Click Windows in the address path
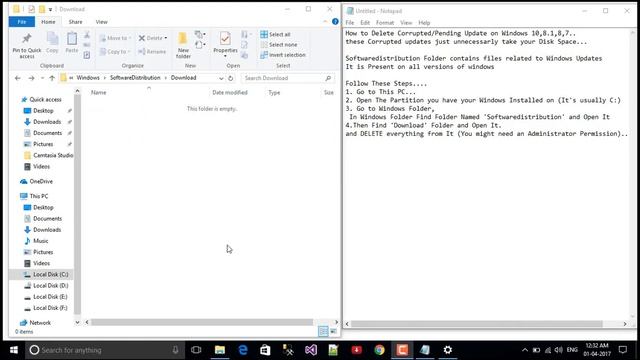The width and height of the screenshot is (640, 360). pyautogui.click(x=88, y=78)
